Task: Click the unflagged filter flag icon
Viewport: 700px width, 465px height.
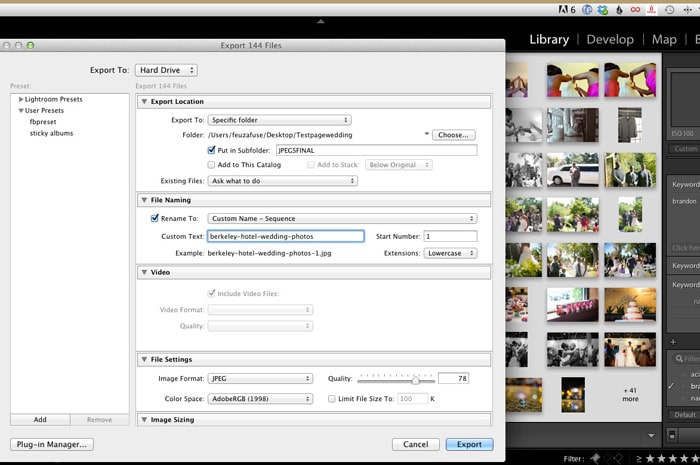Action: click(607, 458)
